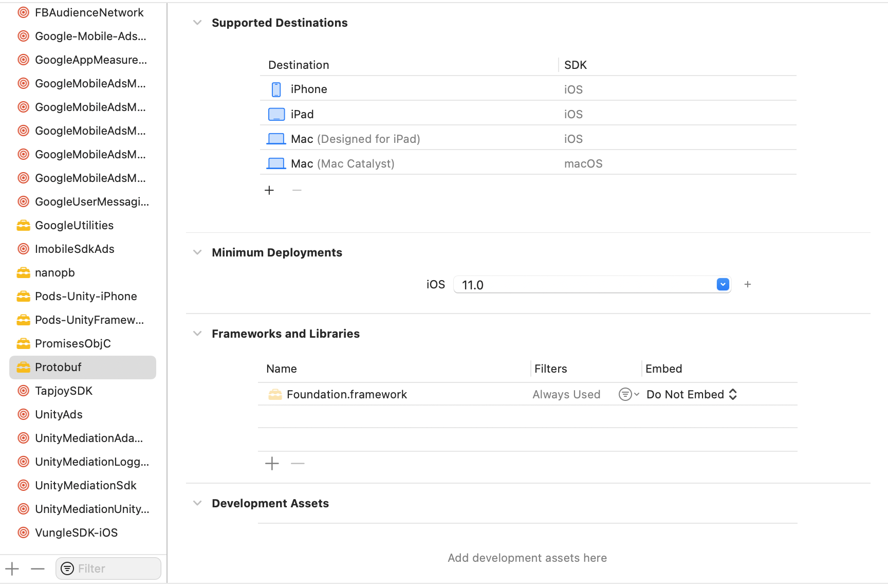Click the plus icon below Supported Destinations table
The image size is (888, 588).
(269, 191)
